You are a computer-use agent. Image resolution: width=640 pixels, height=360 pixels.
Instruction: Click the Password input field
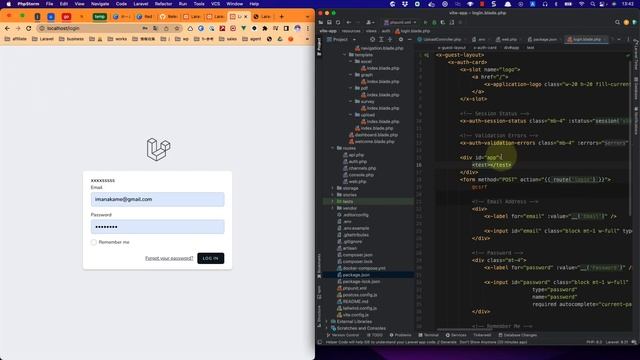(x=158, y=227)
